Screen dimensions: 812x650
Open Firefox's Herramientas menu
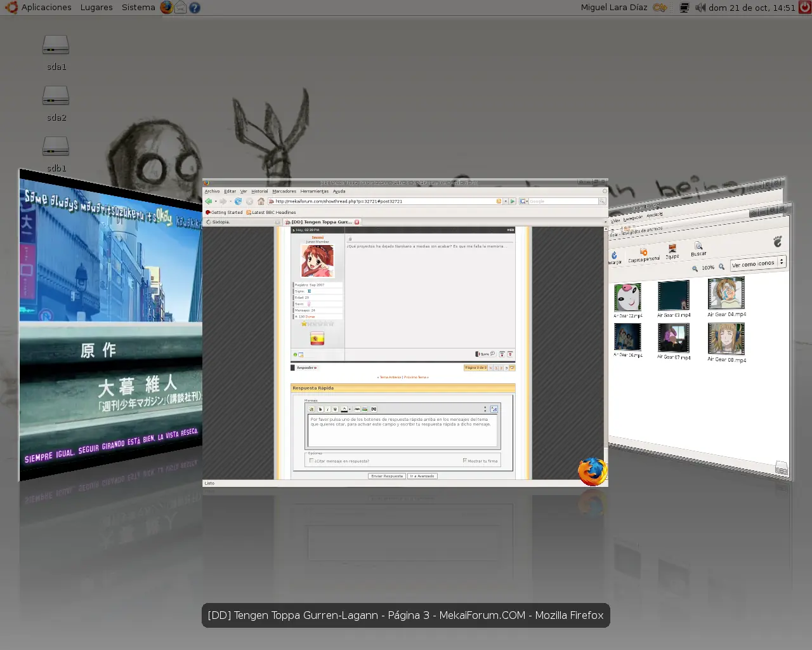point(315,191)
